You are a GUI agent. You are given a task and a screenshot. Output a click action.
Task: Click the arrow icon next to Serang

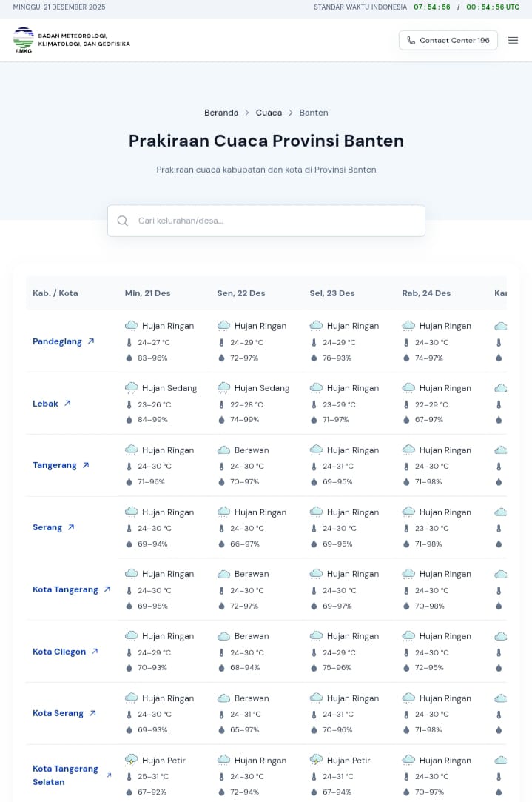(71, 527)
